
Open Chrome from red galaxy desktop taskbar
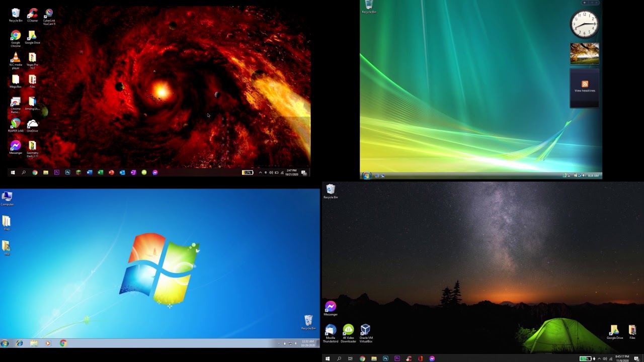[35, 172]
